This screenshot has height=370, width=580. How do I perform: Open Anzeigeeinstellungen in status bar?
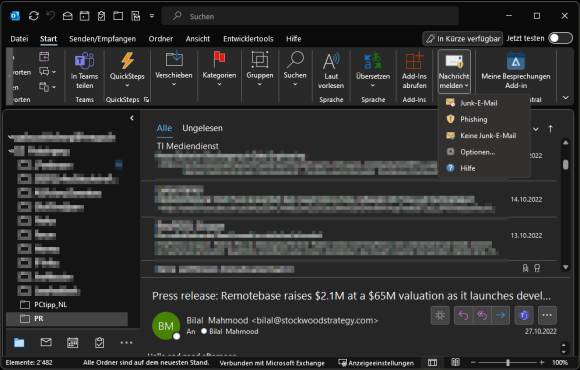376,363
